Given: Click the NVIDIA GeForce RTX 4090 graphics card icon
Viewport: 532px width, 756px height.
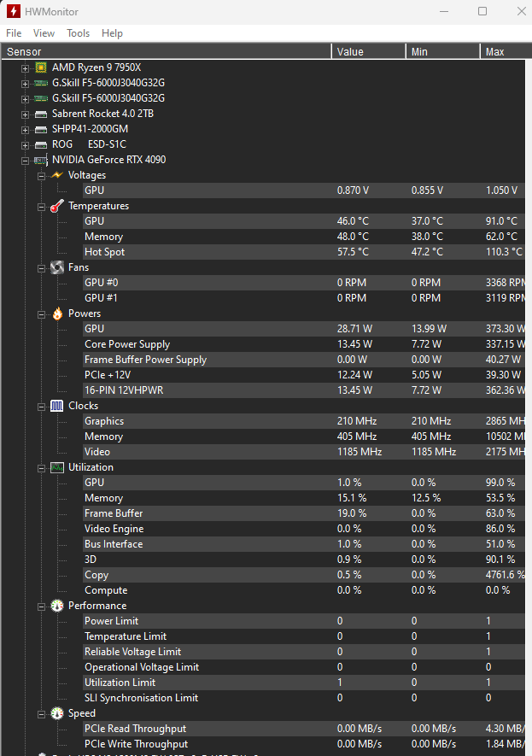Looking at the screenshot, I should (41, 160).
